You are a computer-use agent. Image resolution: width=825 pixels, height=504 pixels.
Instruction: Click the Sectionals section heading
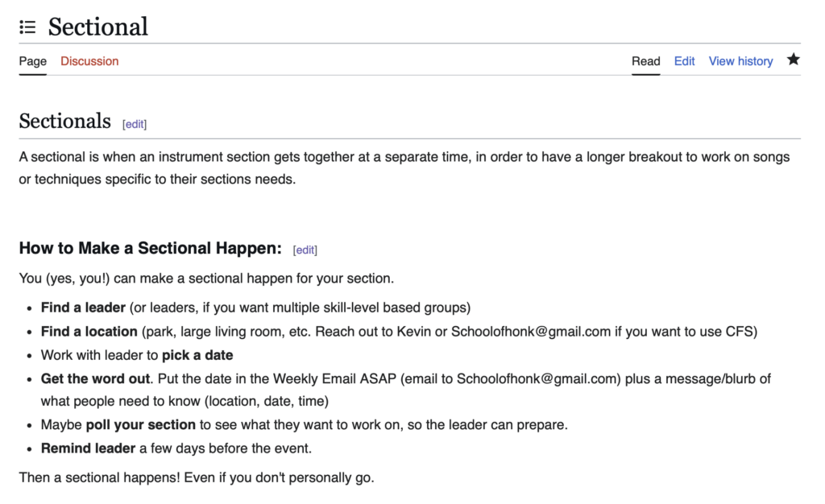click(64, 122)
